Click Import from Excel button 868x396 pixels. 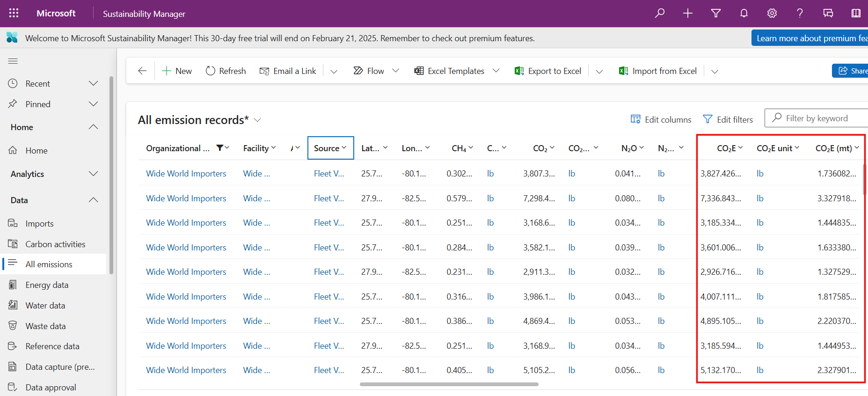pos(658,71)
